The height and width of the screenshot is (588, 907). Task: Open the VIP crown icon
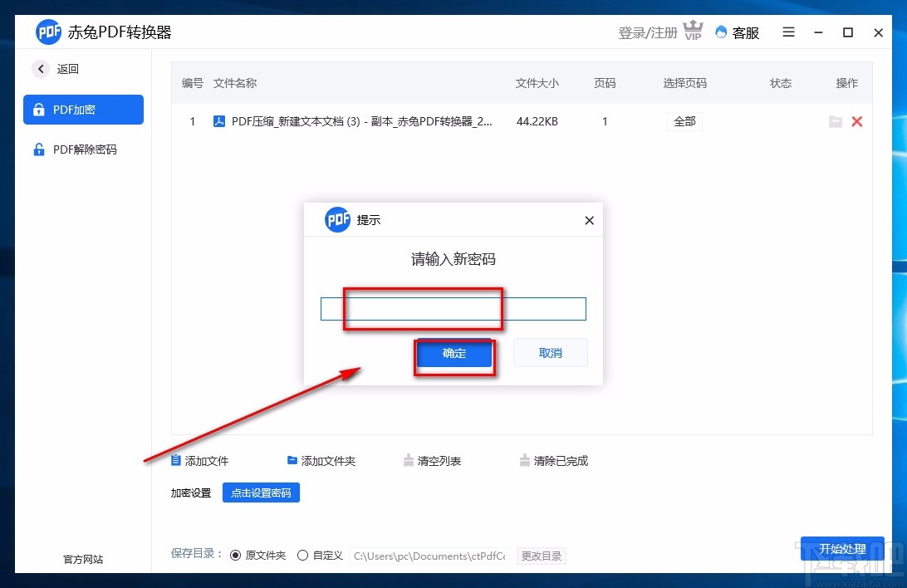[693, 30]
